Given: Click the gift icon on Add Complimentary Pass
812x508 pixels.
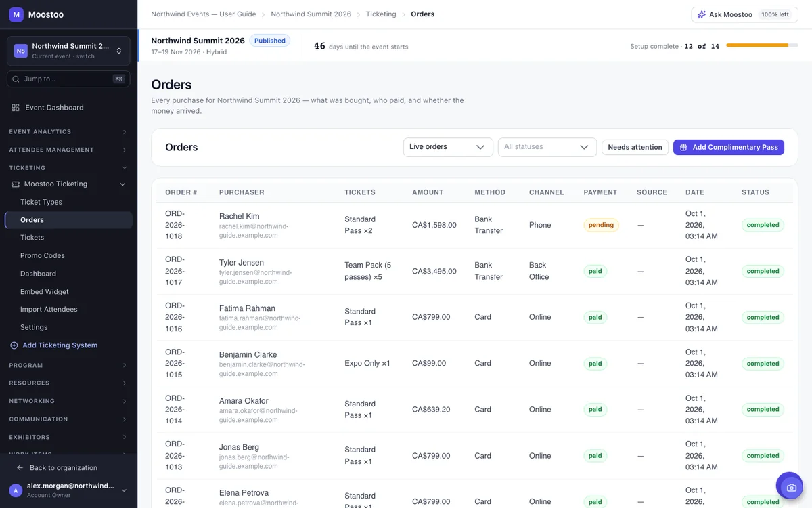Looking at the screenshot, I should point(683,147).
